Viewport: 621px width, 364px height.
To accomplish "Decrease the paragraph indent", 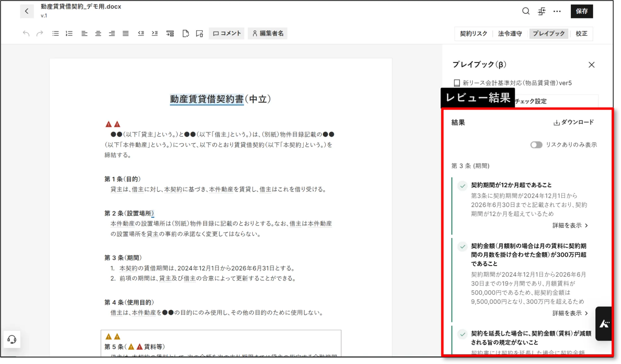I will point(141,33).
